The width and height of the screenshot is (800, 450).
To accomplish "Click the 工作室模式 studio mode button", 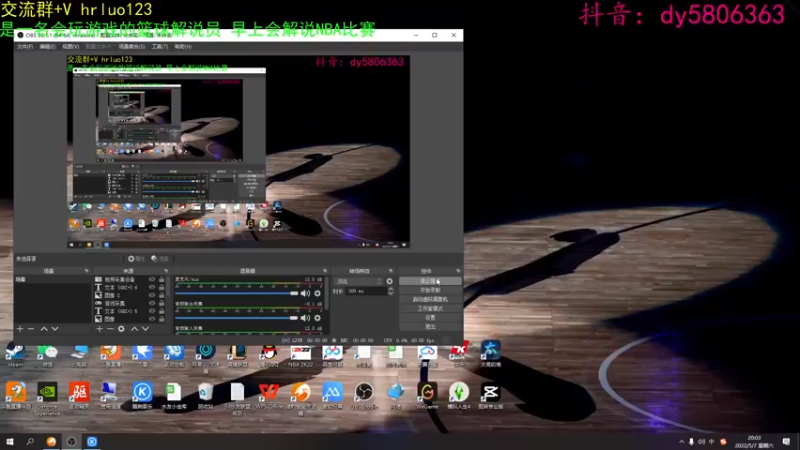I will (430, 309).
